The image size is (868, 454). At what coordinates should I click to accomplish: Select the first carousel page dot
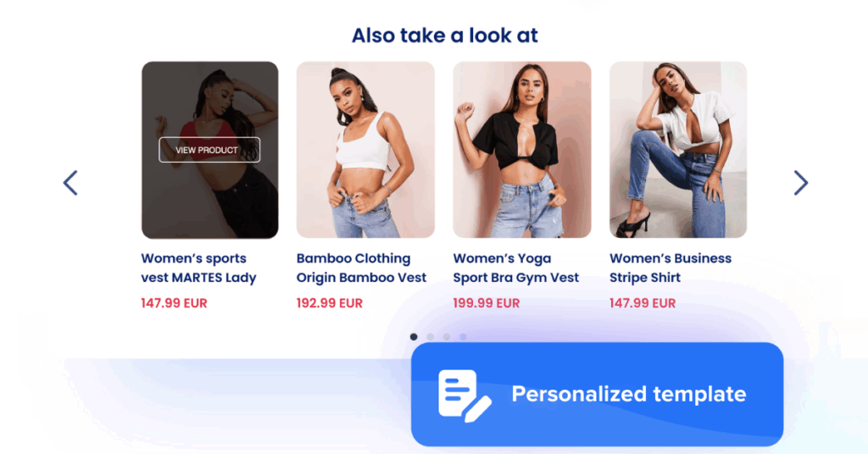coord(414,337)
